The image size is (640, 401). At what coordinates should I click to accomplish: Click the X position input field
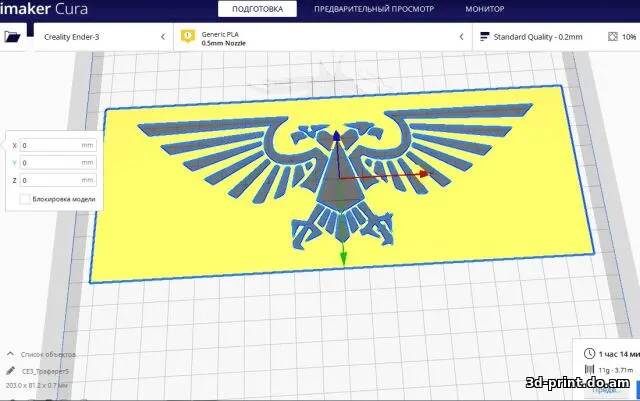58,145
